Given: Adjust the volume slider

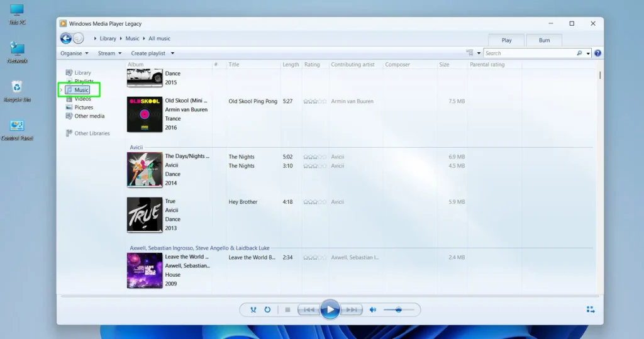Looking at the screenshot, I should (x=398, y=310).
